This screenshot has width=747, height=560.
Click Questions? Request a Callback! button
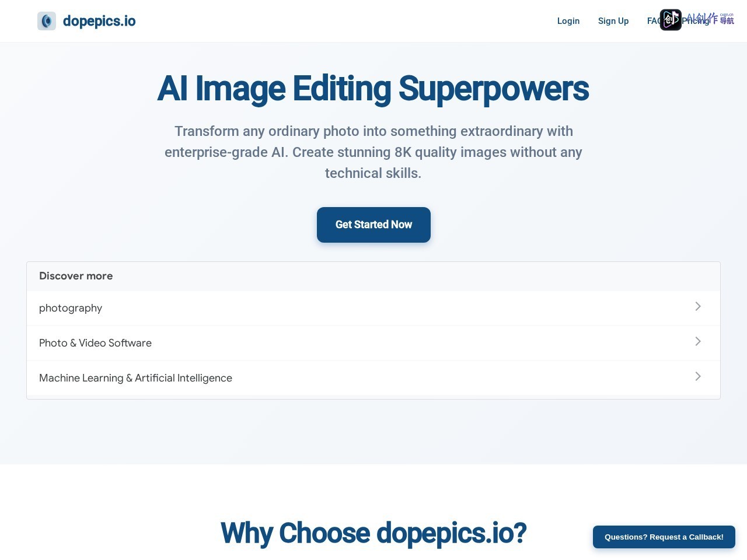click(664, 537)
